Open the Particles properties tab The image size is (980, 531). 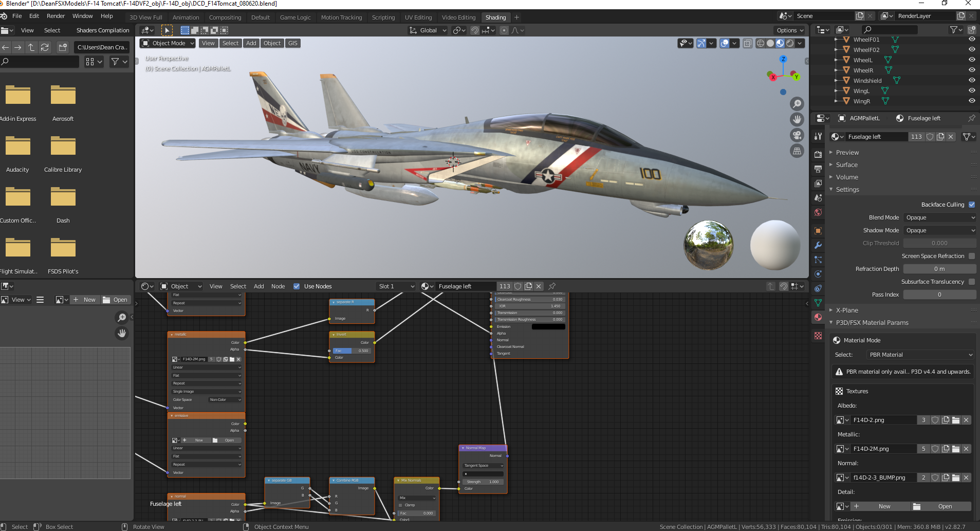(818, 260)
